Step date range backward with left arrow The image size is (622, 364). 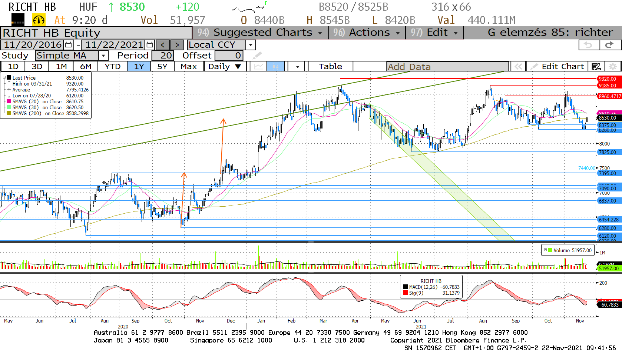pyautogui.click(x=163, y=45)
